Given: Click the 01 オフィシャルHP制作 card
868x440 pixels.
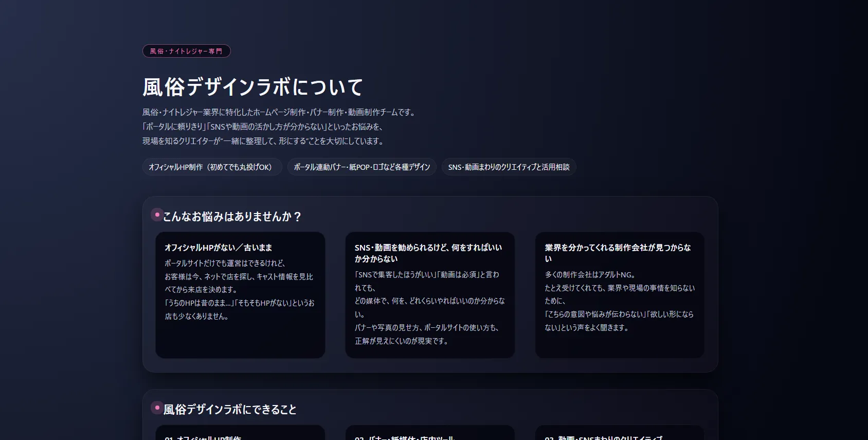Looking at the screenshot, I should 240,433.
